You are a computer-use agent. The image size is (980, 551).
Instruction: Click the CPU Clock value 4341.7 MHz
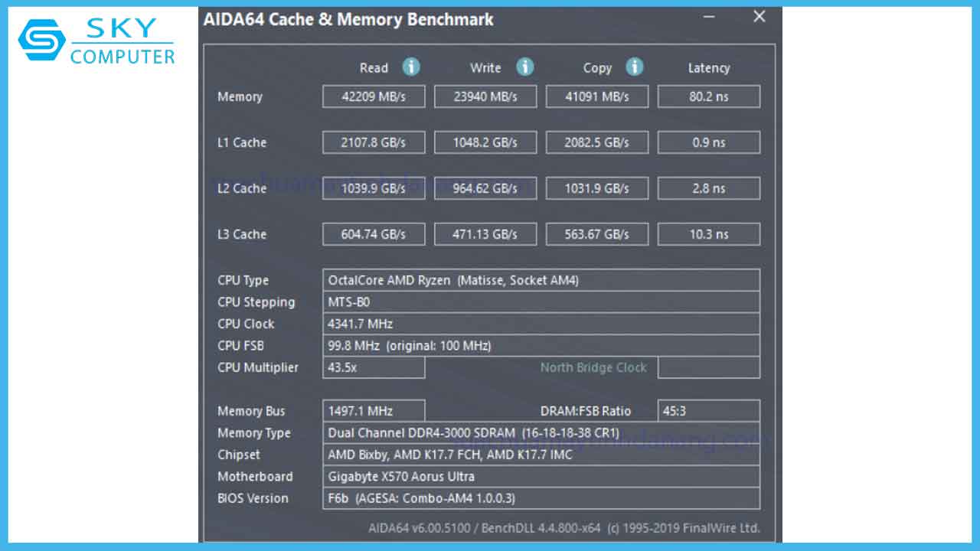[541, 324]
